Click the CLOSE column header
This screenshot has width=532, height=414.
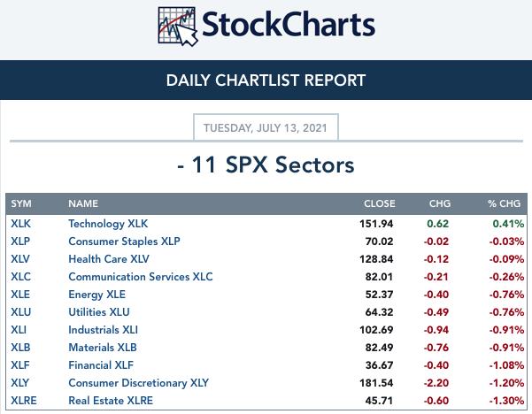[380, 203]
